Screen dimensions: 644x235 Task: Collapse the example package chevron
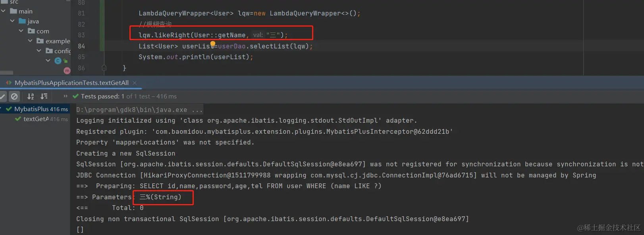click(30, 41)
